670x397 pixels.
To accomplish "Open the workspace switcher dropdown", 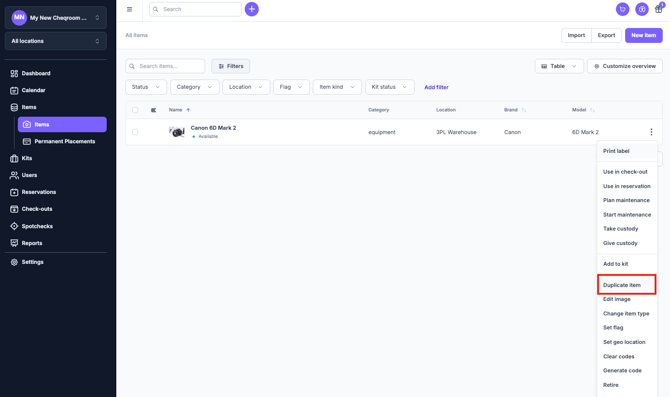I will tap(56, 18).
